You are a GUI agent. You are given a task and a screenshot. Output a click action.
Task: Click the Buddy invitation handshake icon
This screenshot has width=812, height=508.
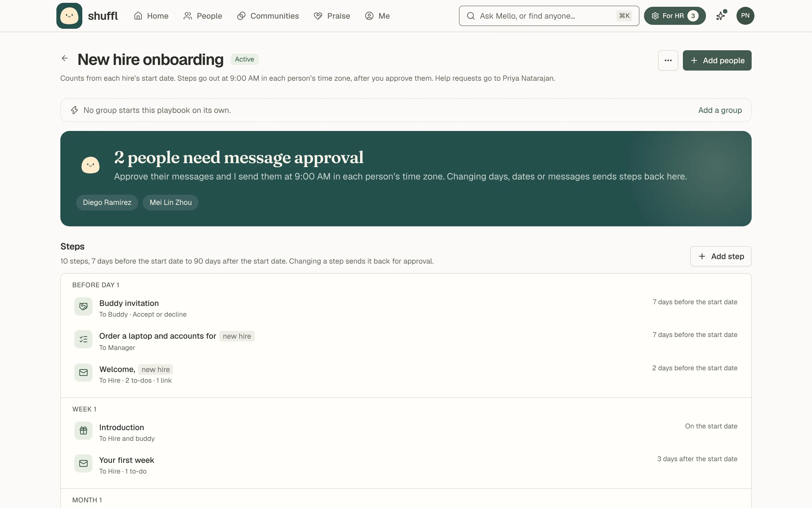pos(83,306)
